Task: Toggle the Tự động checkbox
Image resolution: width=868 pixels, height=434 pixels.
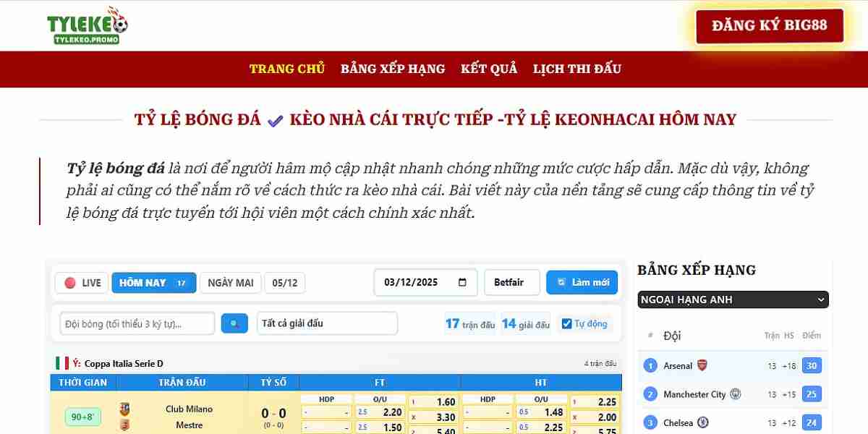Action: point(566,324)
